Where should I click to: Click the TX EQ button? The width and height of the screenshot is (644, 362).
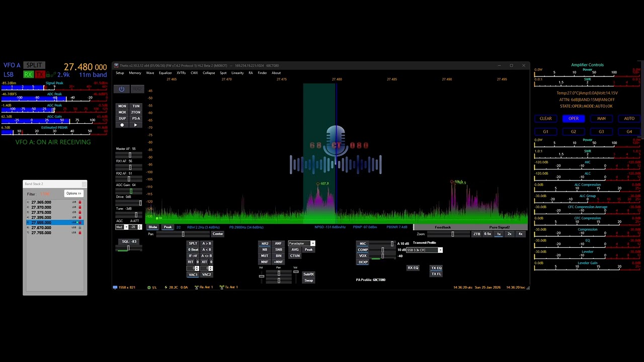pyautogui.click(x=436, y=268)
